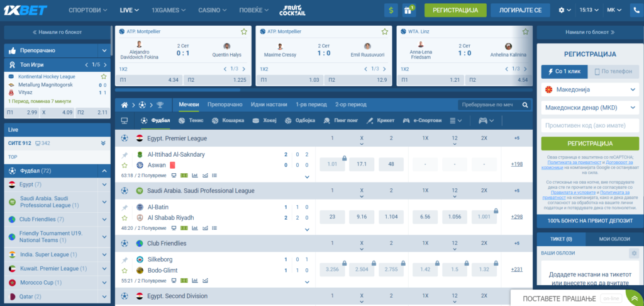The image size is (644, 306).
Task: Expand the Egypt league in sidebar
Action: 104,184
